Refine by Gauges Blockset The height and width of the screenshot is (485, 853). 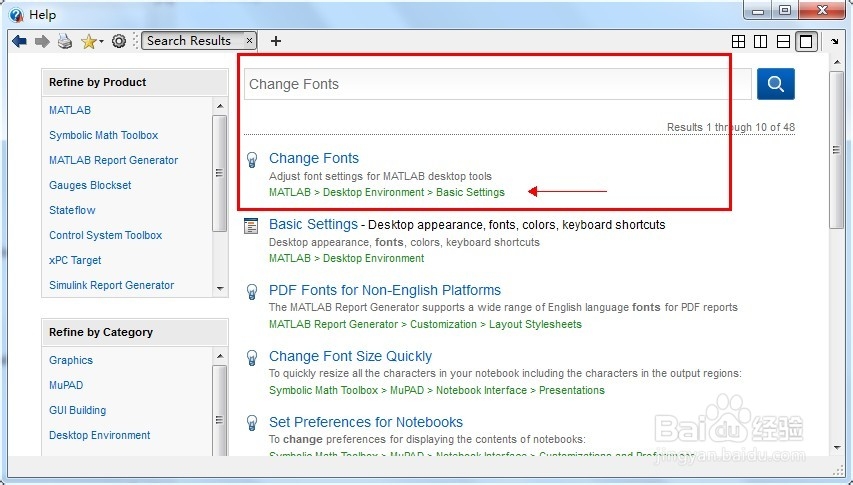pyautogui.click(x=90, y=185)
